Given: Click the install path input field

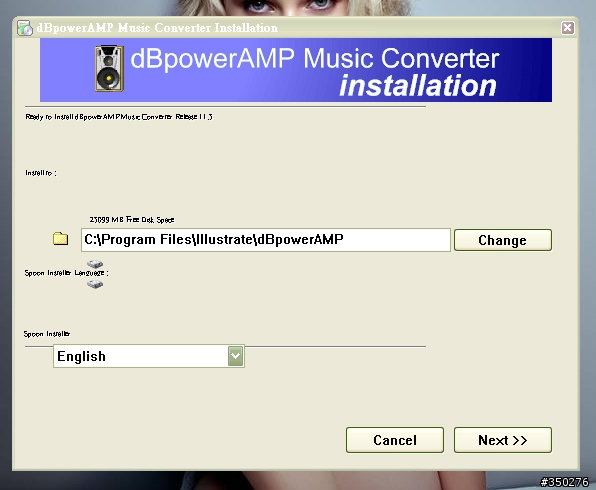Looking at the screenshot, I should (x=266, y=240).
